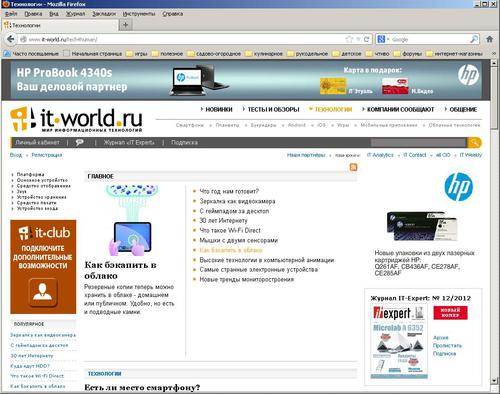The width and height of the screenshot is (500, 394).
Task: Open the ОБЩЕНИЕ section
Action: (463, 109)
